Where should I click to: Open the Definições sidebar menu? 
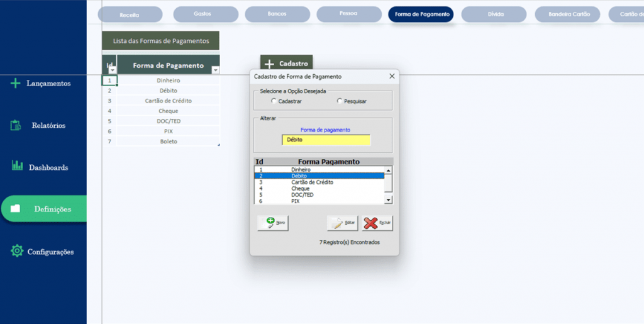tap(43, 209)
